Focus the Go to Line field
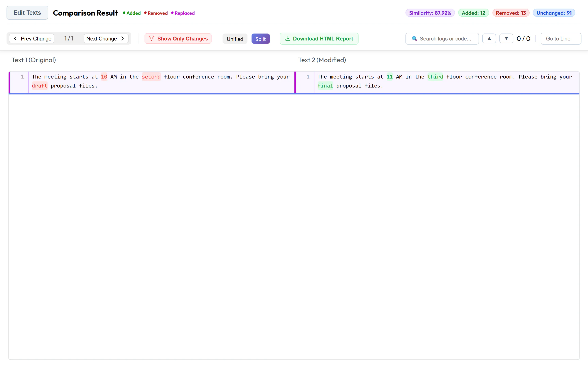 pos(561,38)
